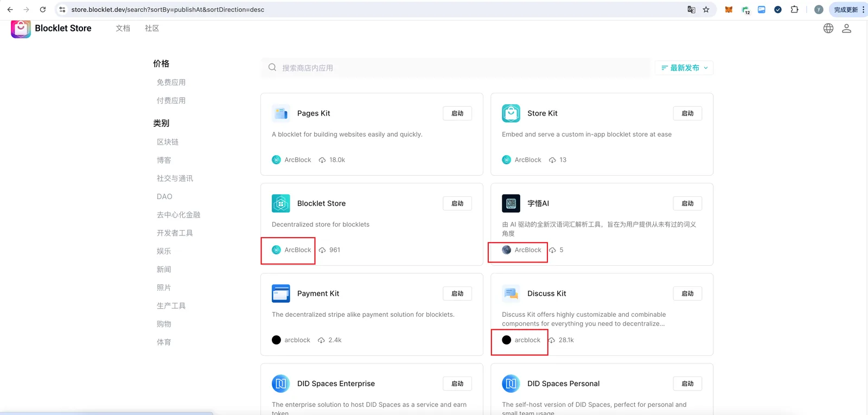
Task: Select the 去中心化金融 category
Action: pos(178,215)
